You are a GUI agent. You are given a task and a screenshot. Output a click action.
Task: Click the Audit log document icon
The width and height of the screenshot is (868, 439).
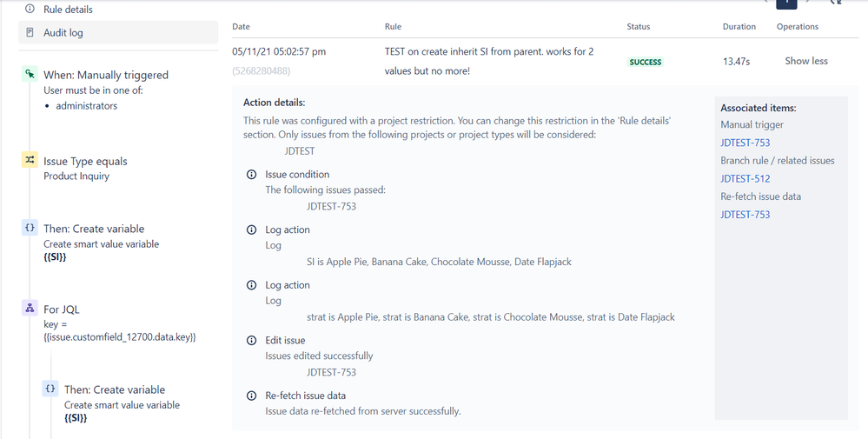(30, 32)
